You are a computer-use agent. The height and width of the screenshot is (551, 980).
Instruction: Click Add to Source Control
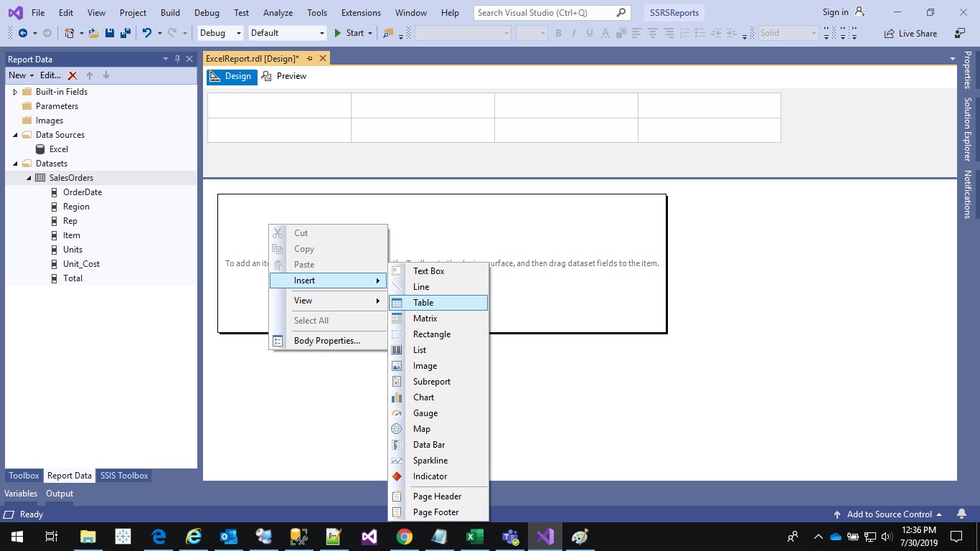coord(888,514)
